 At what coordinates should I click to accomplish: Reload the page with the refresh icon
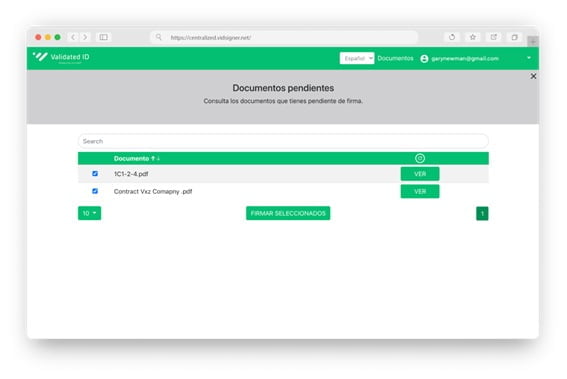click(452, 37)
